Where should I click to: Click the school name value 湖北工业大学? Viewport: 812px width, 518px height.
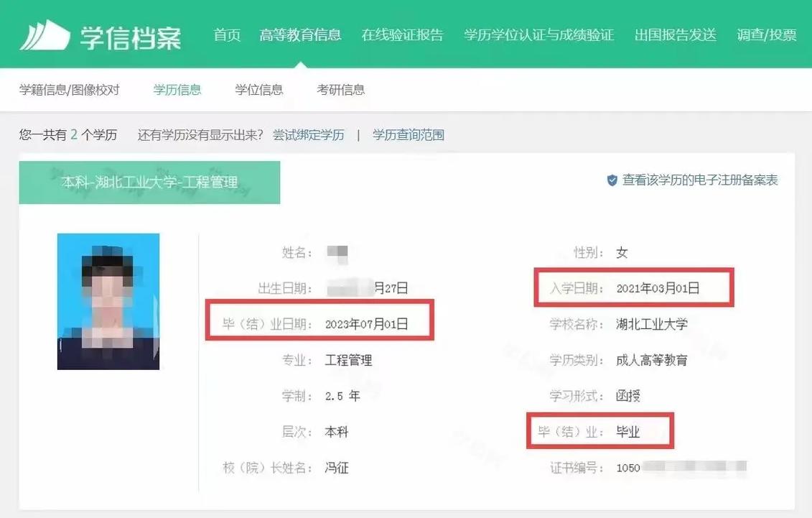coord(652,324)
